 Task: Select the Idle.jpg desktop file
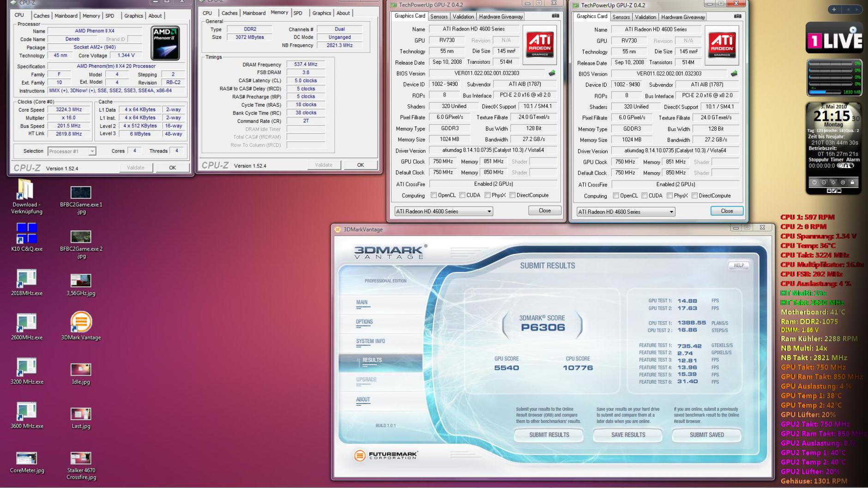[x=81, y=374]
